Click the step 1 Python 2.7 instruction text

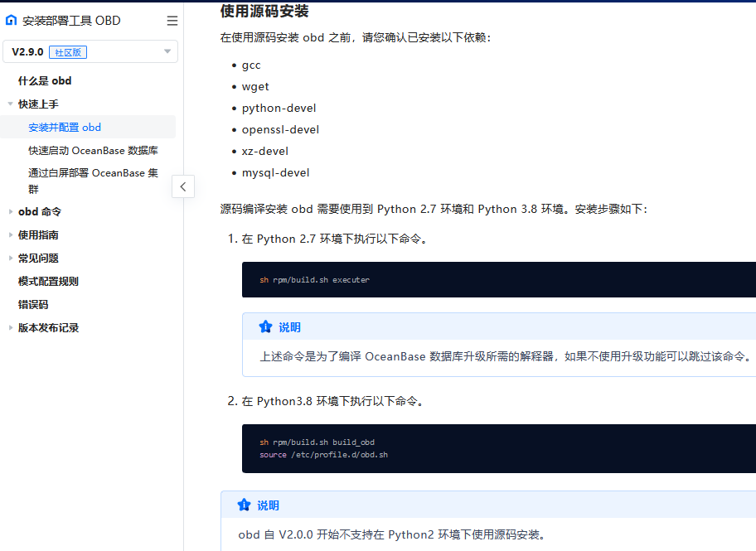[335, 239]
